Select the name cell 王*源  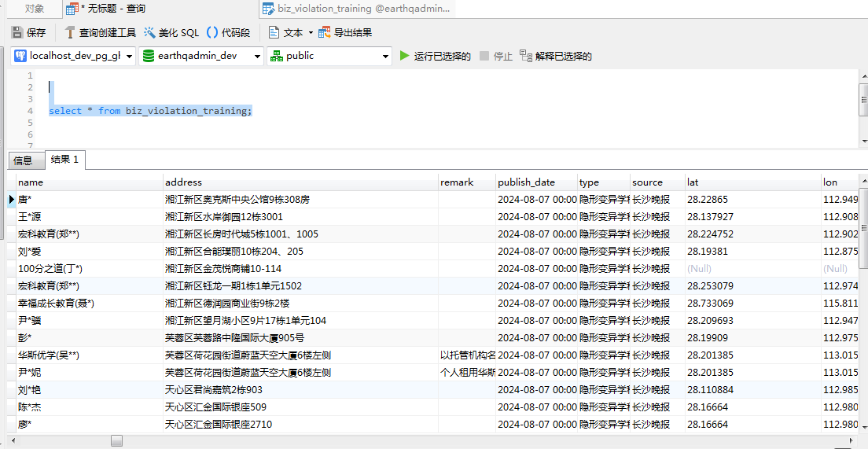pyautogui.click(x=90, y=216)
